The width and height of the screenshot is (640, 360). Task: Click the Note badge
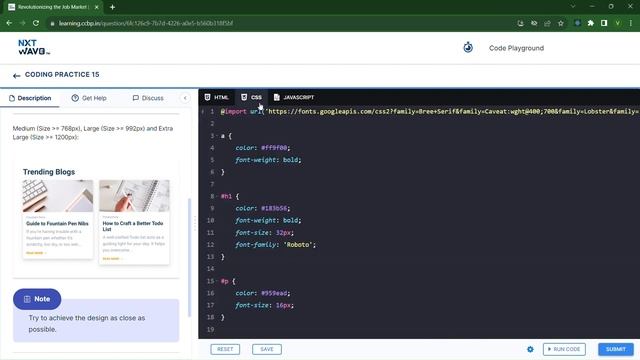point(37,299)
